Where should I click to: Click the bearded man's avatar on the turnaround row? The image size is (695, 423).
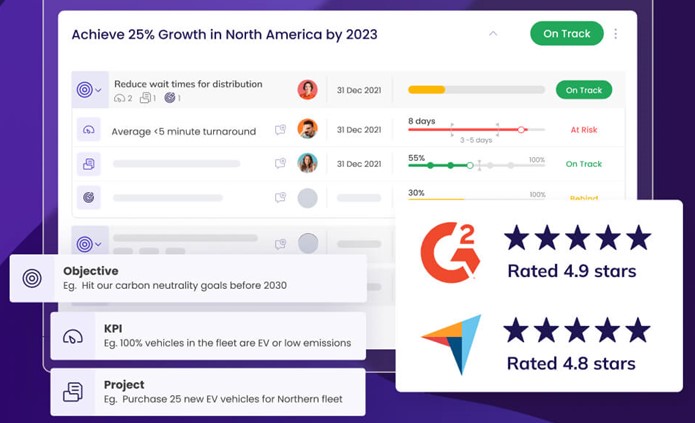pos(307,129)
